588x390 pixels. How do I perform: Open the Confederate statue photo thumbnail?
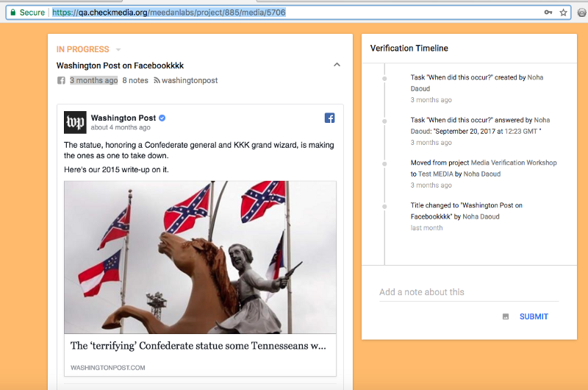tap(200, 258)
